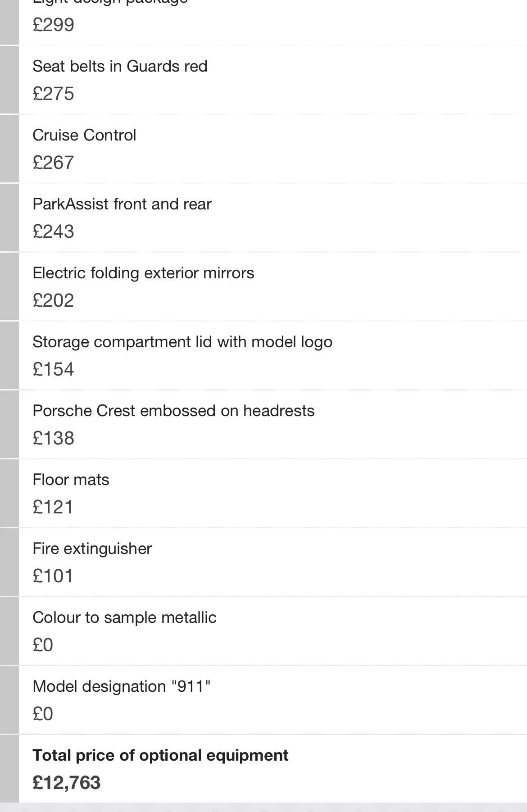The image size is (527, 812).
Task: Tap the £275 seat belts price
Action: point(53,94)
